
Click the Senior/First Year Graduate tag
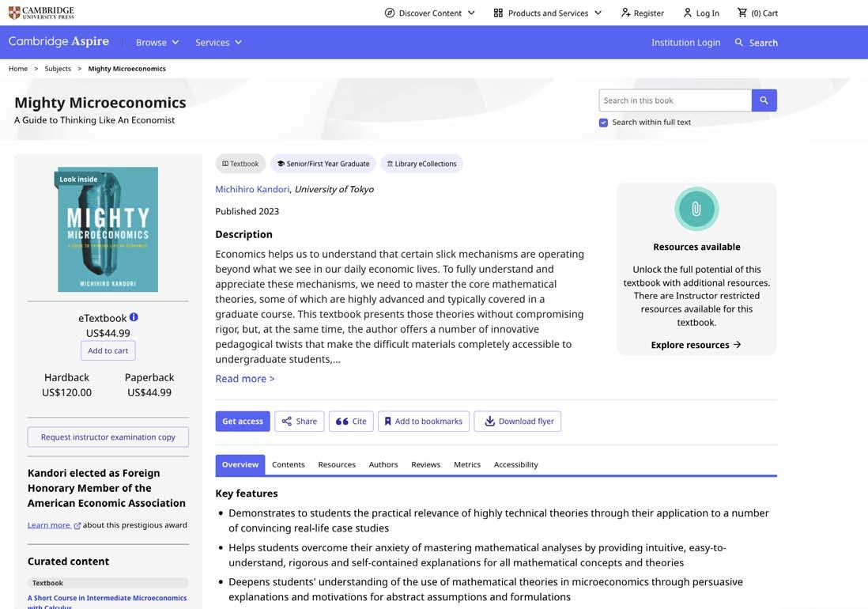tap(323, 164)
